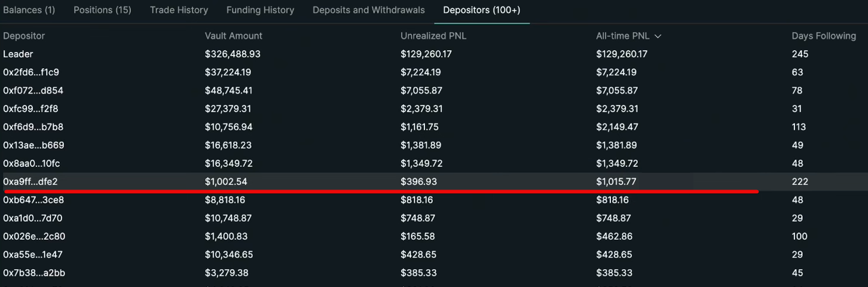Open depositor address 0xb647...3ce8

(x=33, y=200)
